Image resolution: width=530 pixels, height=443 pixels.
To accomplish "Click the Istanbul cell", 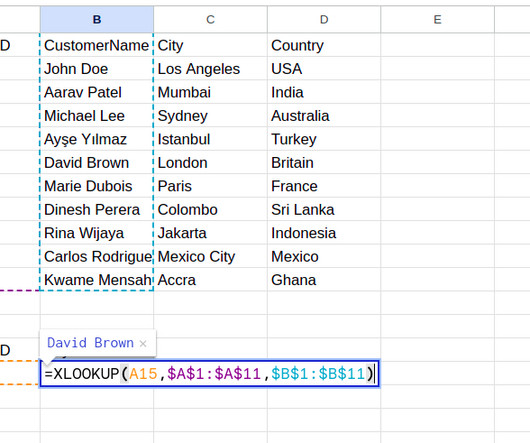I will [x=210, y=139].
